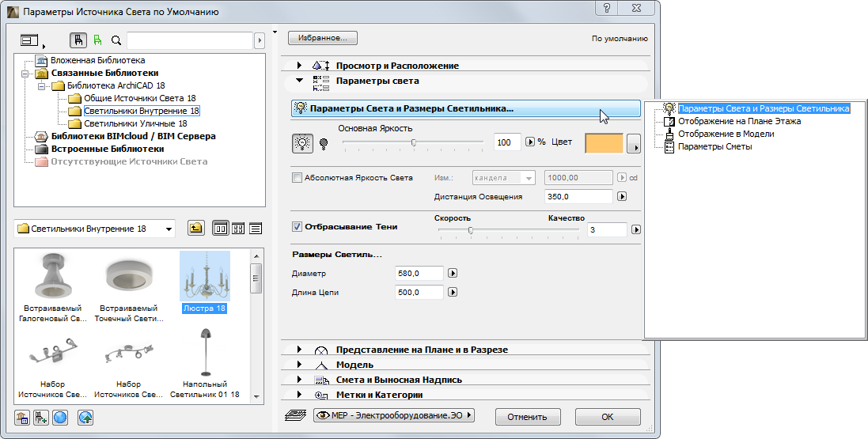Collapse the Параметры света panel
Screen dimensions: 868x439
[299, 81]
